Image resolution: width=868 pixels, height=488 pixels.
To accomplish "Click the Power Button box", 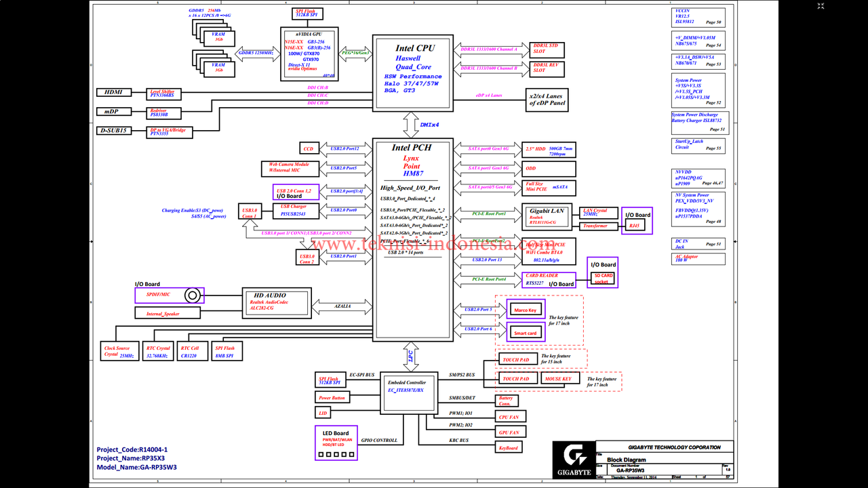I will click(x=332, y=398).
